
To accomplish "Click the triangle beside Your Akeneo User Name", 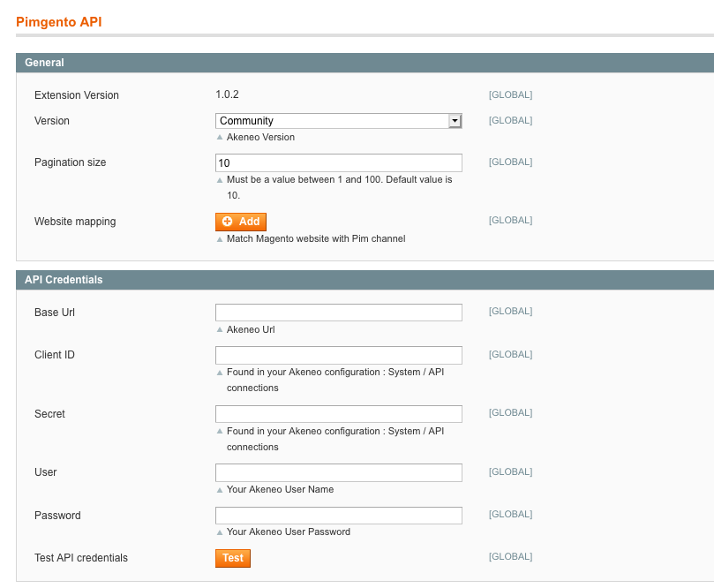I will tap(220, 490).
